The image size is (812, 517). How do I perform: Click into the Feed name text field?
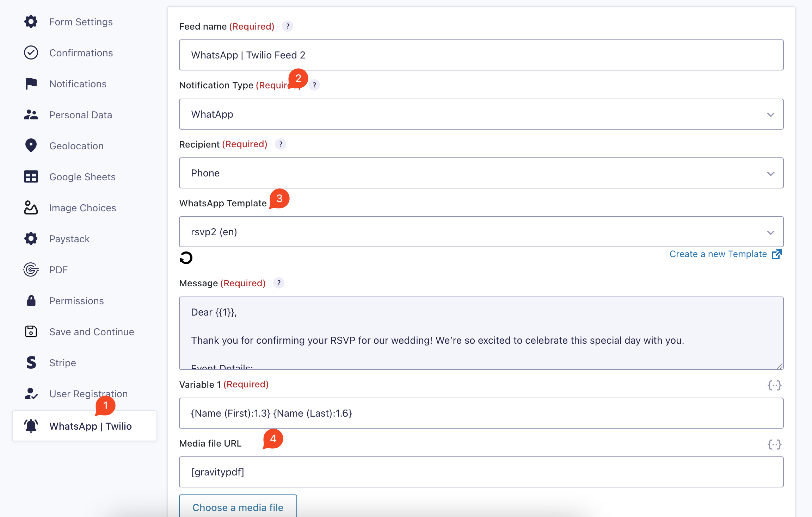(481, 55)
